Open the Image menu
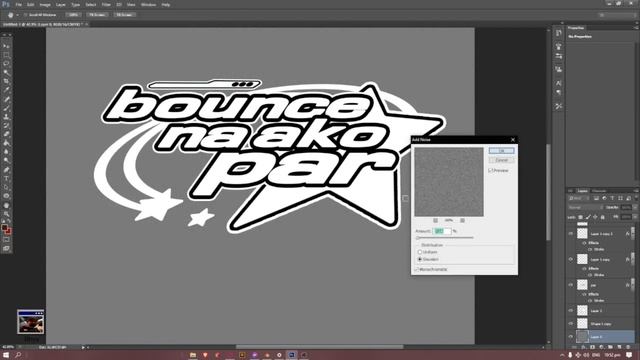Screen dimensions: 640x360 click(45, 4)
